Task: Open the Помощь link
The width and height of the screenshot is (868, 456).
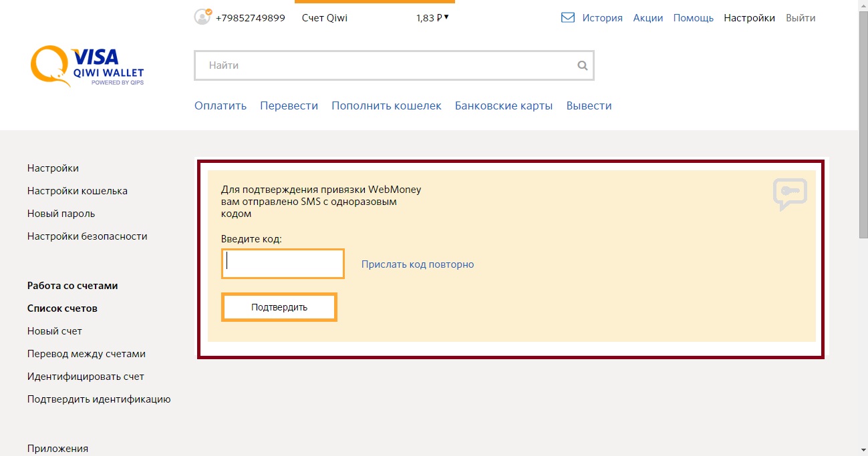Action: (x=694, y=18)
